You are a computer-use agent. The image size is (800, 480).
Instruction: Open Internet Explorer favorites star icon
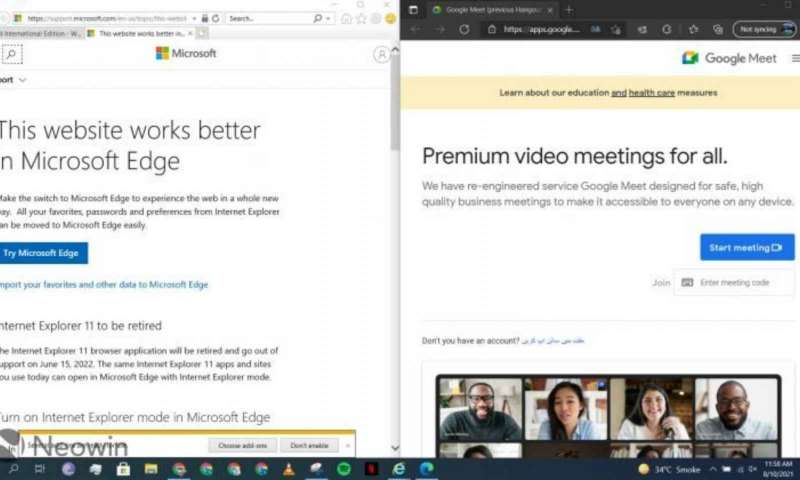[361, 18]
